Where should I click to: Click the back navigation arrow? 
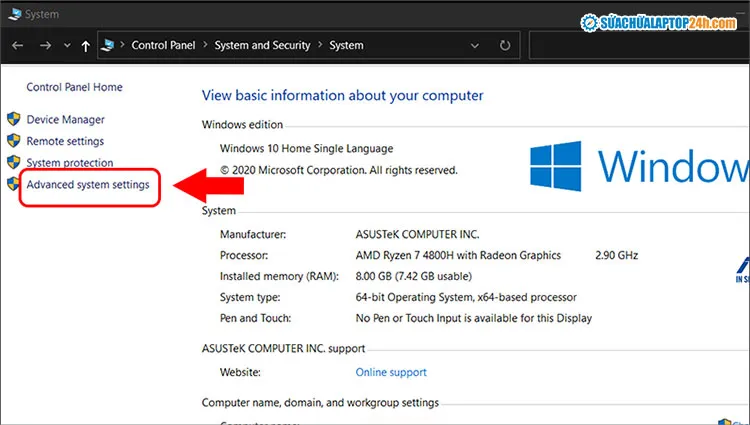[x=16, y=45]
